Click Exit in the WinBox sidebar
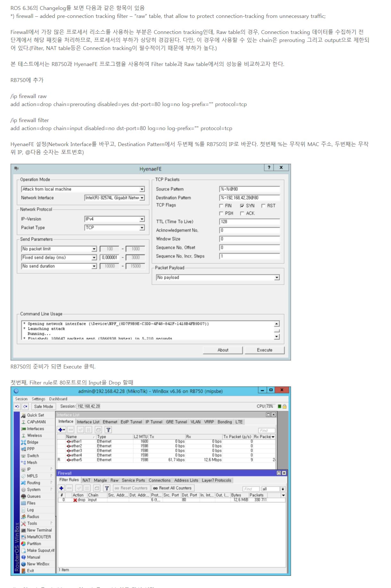Viewport: 391px width, 588px height. point(30,571)
